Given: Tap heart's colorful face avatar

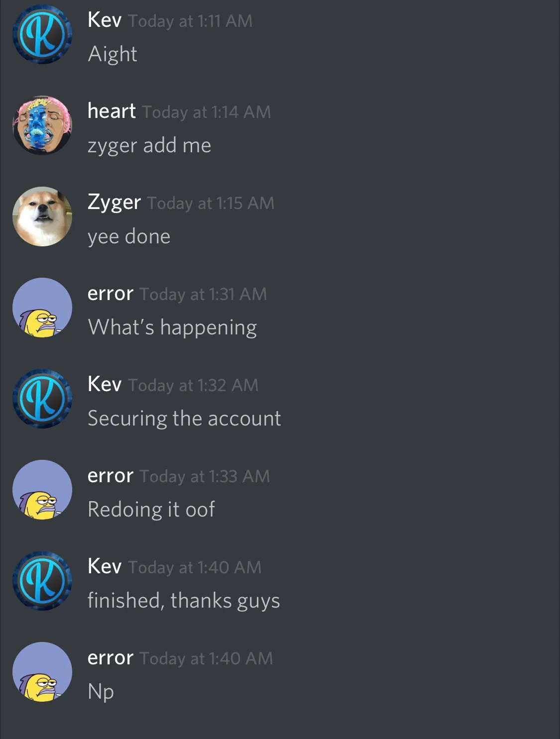Looking at the screenshot, I should point(42,125).
